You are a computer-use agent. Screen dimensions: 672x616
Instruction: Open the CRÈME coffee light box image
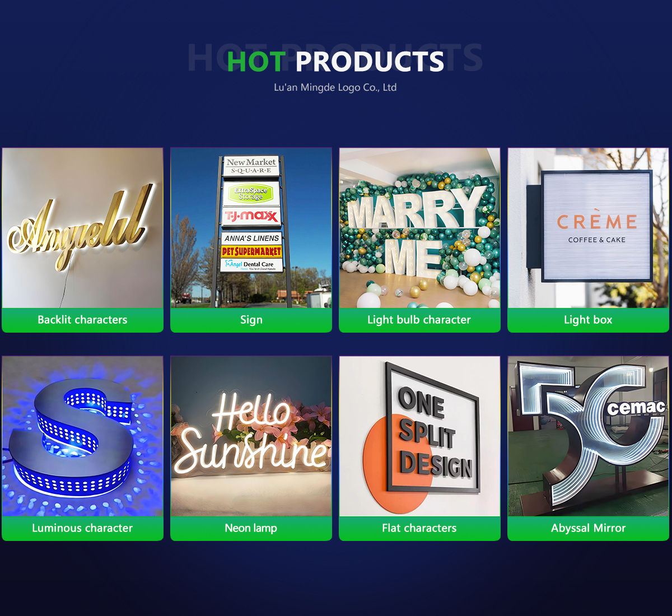tap(588, 228)
